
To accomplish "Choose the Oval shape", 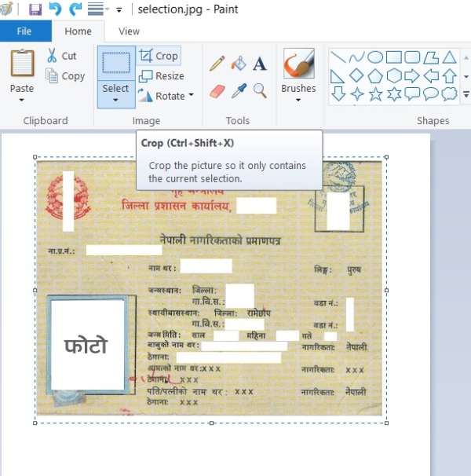I will pos(375,57).
